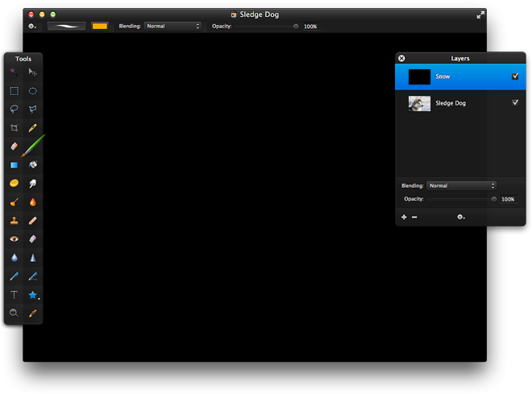The height and width of the screenshot is (394, 532).
Task: Select the Clone Stamp tool
Action: pyautogui.click(x=14, y=221)
